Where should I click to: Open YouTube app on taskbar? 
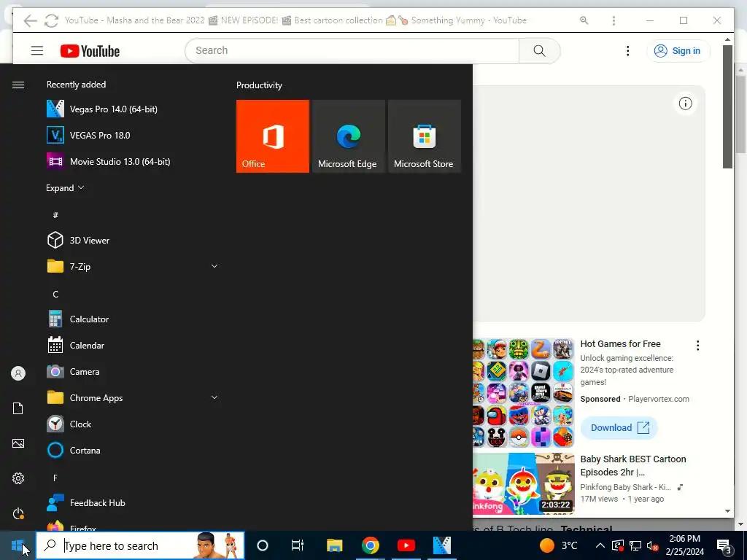pyautogui.click(x=406, y=545)
